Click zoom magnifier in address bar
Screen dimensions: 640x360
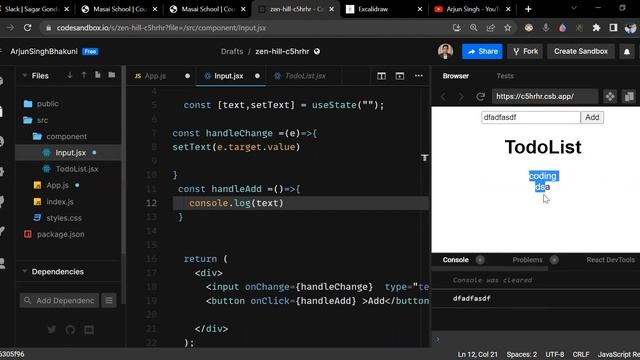473,28
